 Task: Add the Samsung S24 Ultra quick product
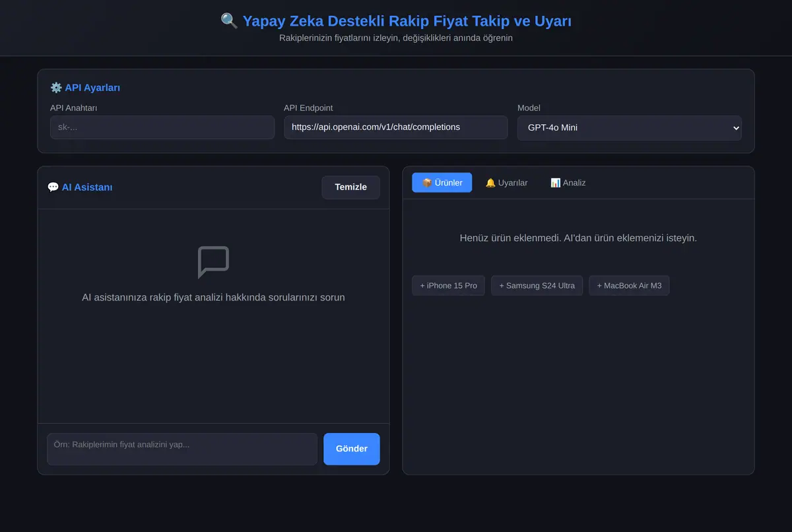pos(537,286)
